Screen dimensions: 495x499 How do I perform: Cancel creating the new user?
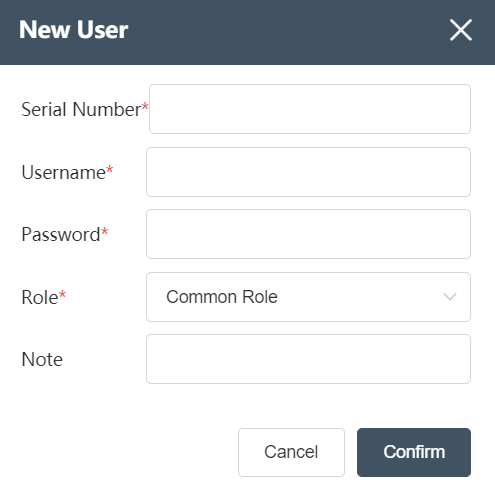point(291,452)
